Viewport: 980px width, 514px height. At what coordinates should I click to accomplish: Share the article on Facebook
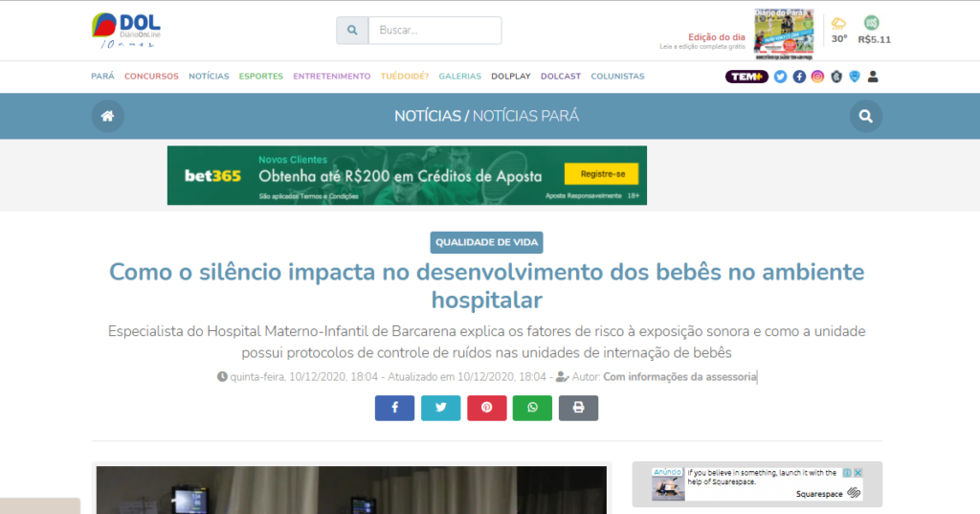pos(394,408)
